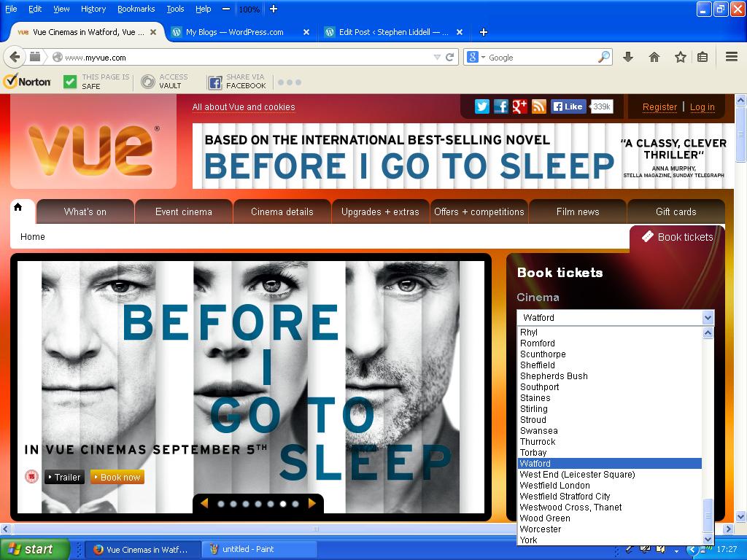This screenshot has width=747, height=560.
Task: Click Norton Share via Facebook icon
Action: [x=214, y=82]
